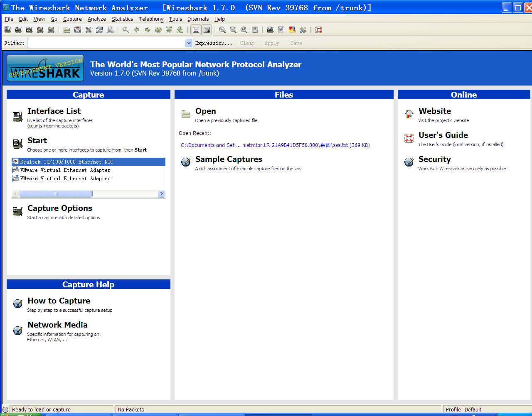Click the filter Save button
Image resolution: width=532 pixels, height=416 pixels.
tap(296, 43)
